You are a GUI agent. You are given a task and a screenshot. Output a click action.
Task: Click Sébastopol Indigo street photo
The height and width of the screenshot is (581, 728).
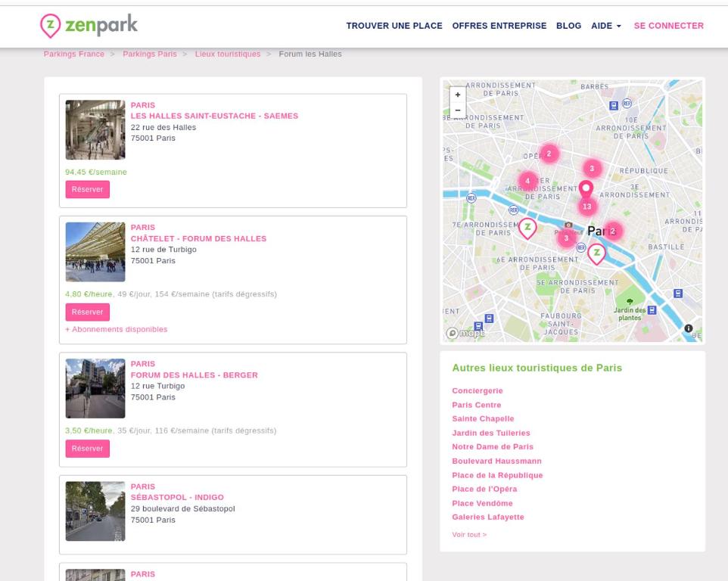(x=95, y=511)
